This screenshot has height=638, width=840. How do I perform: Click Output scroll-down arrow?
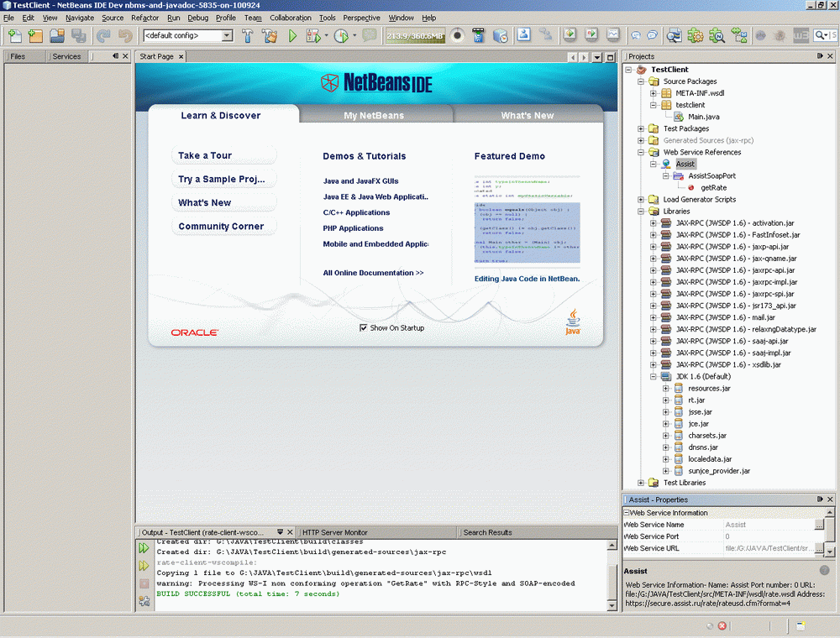(x=612, y=605)
